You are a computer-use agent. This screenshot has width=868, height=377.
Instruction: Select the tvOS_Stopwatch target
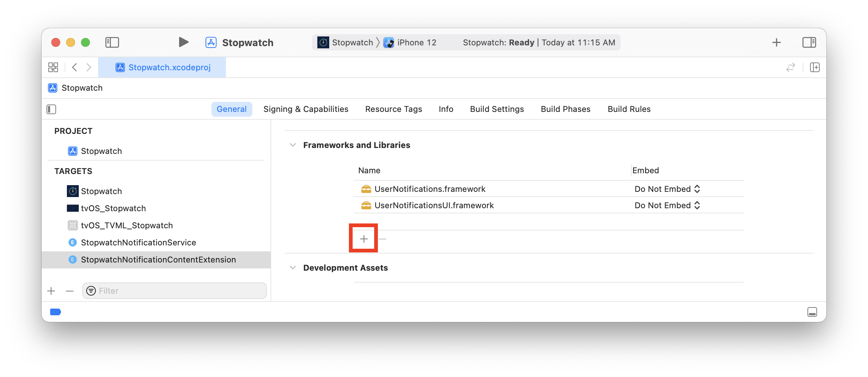113,208
